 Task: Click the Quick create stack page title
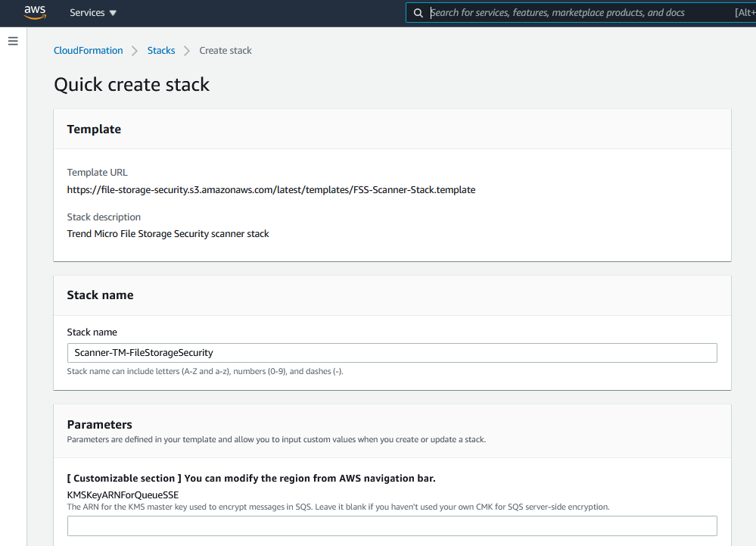coord(132,85)
